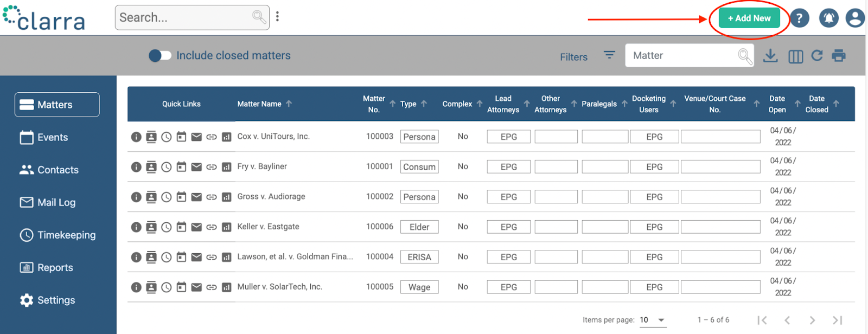Open Contacts in the sidebar
868x334 pixels.
click(x=49, y=170)
